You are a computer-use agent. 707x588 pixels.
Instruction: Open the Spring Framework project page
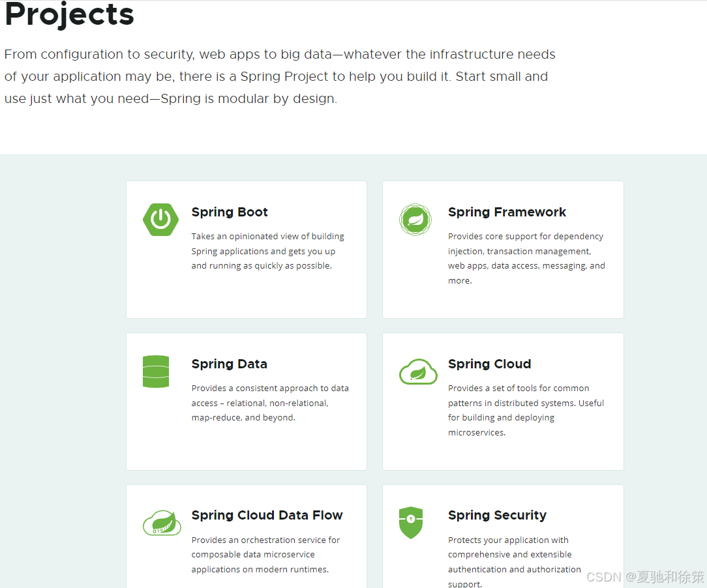coord(507,212)
